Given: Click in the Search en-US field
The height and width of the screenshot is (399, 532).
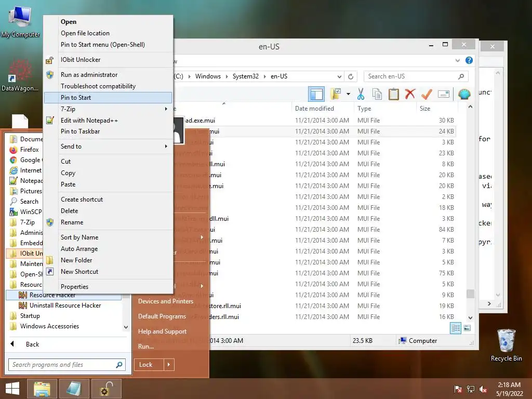Looking at the screenshot, I should point(416,76).
